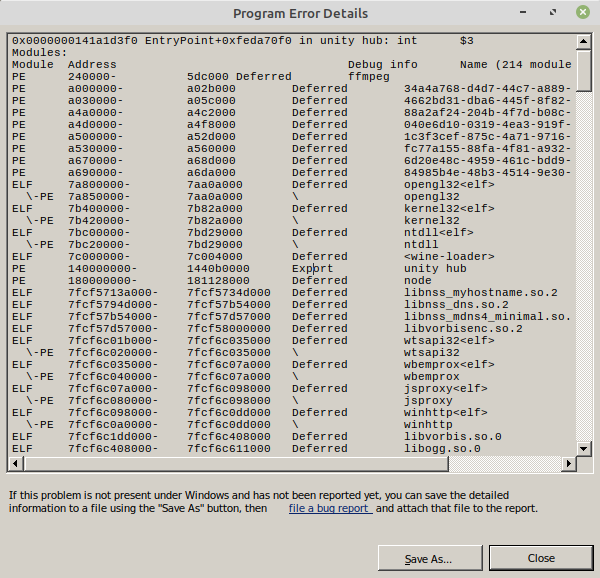Viewport: 600px width, 578px height.
Task: Click the 'node' module name
Action: coord(418,280)
